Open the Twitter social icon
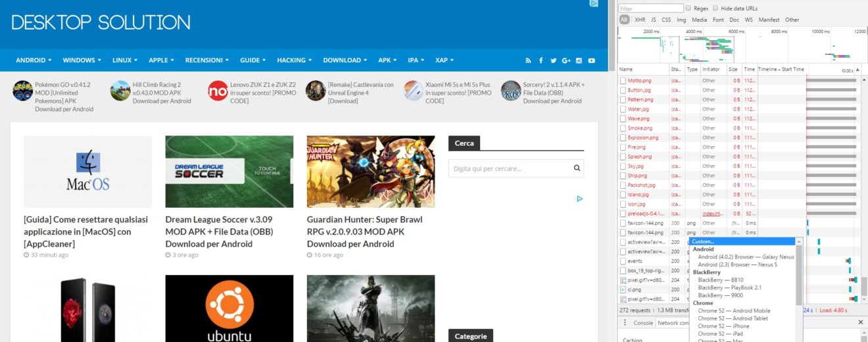The image size is (868, 342). pos(554,61)
